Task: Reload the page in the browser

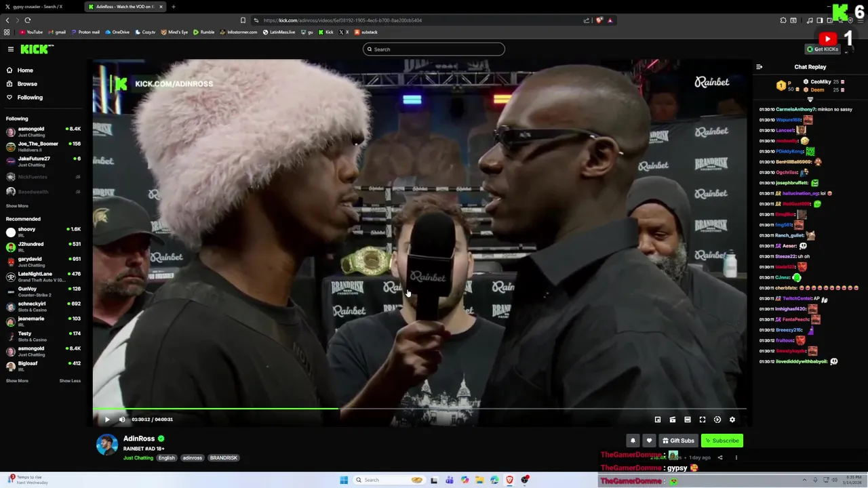Action: tap(28, 20)
